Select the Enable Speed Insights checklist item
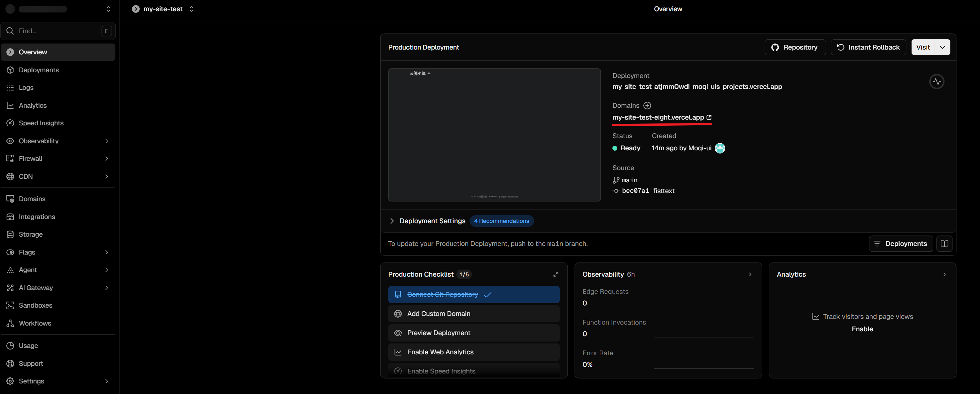This screenshot has width=980, height=394. (474, 371)
